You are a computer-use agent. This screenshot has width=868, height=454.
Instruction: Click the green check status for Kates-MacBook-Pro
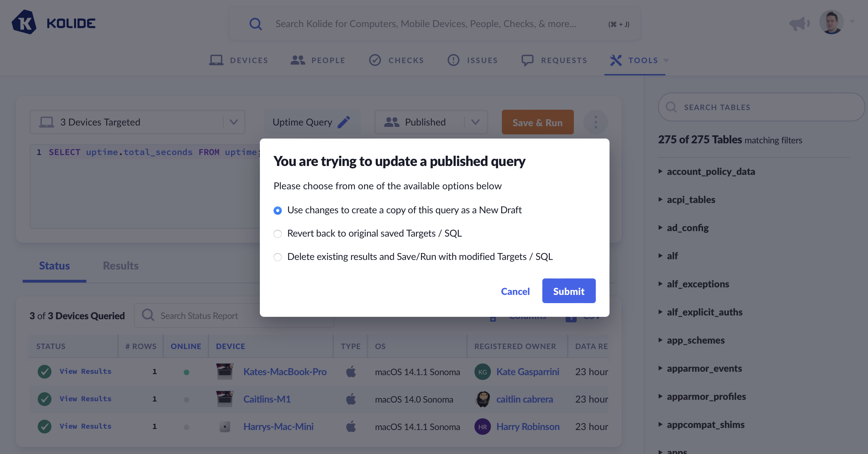click(x=45, y=371)
